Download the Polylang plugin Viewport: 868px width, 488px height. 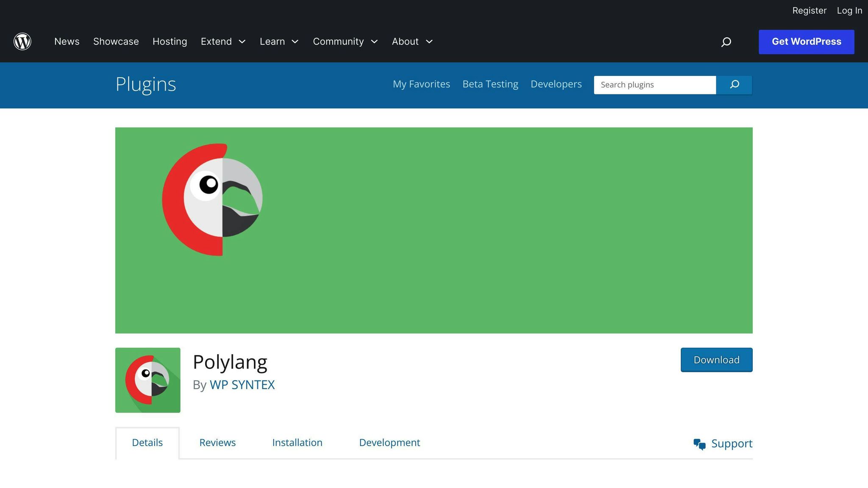[716, 360]
